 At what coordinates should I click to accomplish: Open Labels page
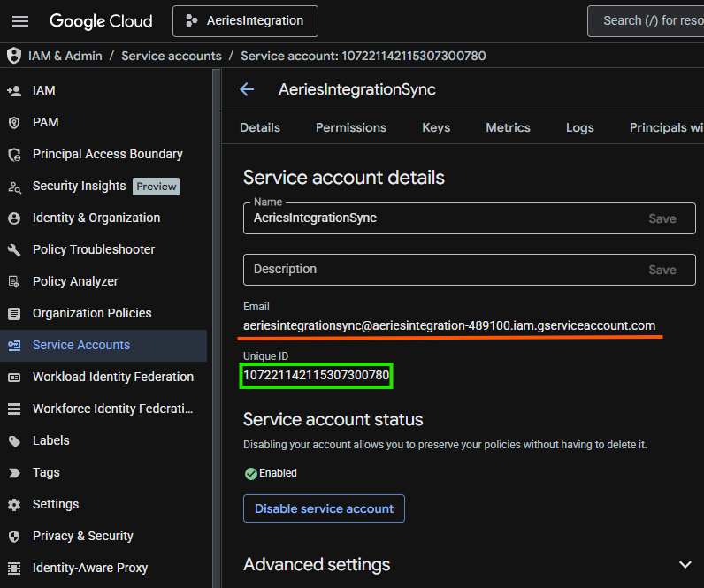(51, 441)
